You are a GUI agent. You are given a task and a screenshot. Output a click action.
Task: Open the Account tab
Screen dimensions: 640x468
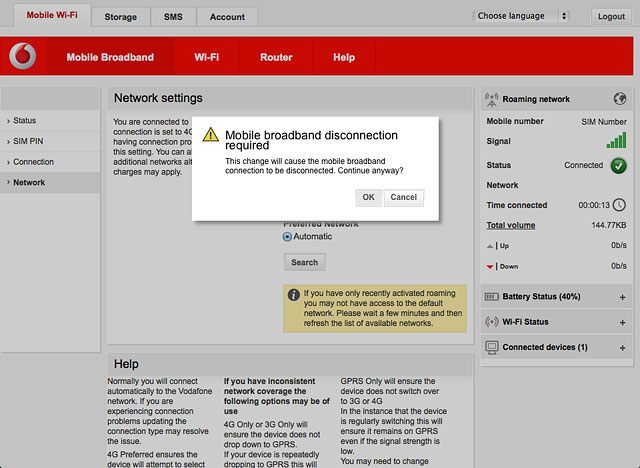(227, 17)
